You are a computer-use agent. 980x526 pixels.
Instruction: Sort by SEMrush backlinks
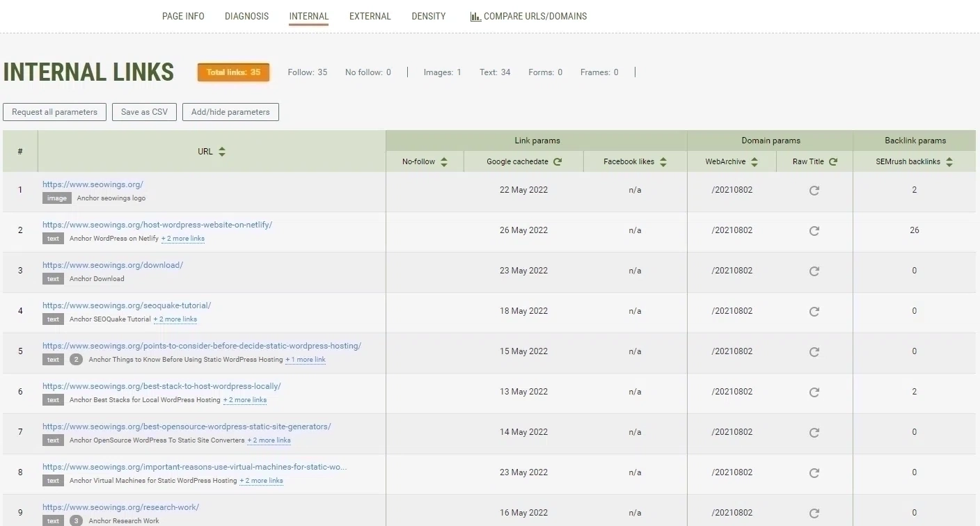949,161
